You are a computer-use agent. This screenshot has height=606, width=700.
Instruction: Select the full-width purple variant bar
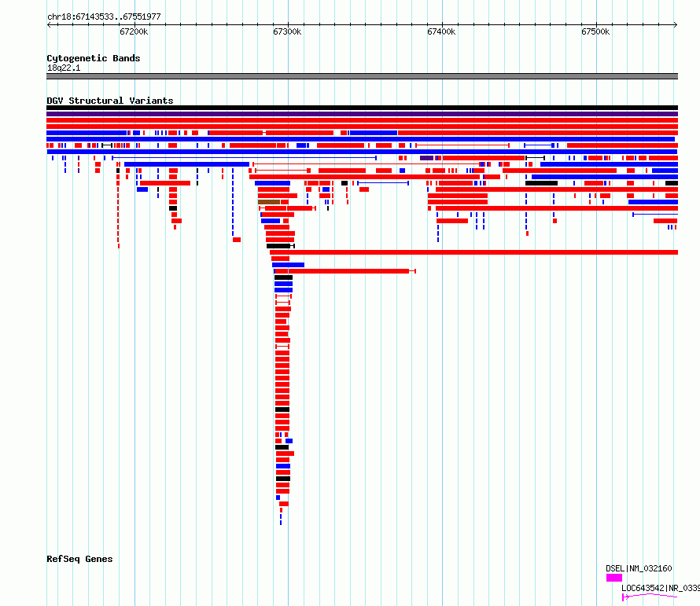point(362,114)
